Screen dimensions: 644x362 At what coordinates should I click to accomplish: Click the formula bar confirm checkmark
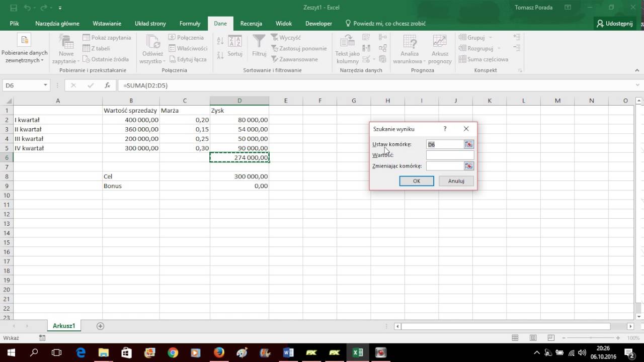click(x=90, y=85)
